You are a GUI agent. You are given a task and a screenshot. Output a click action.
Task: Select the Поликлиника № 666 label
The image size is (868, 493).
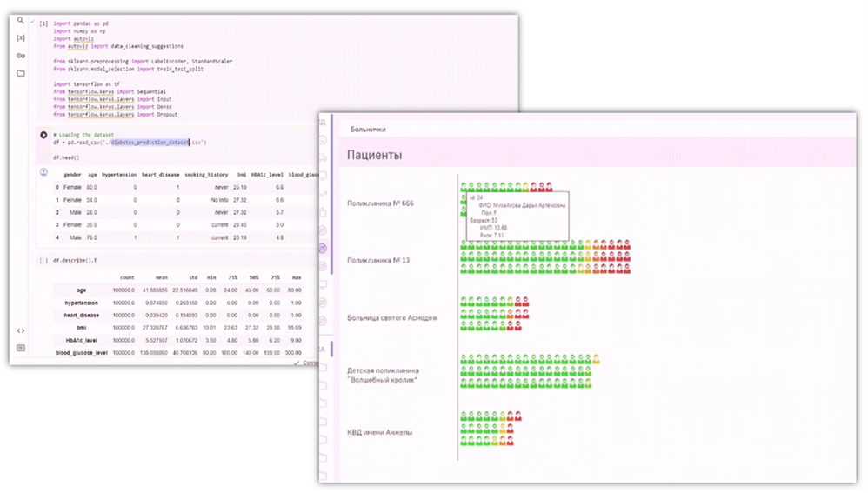pos(380,203)
